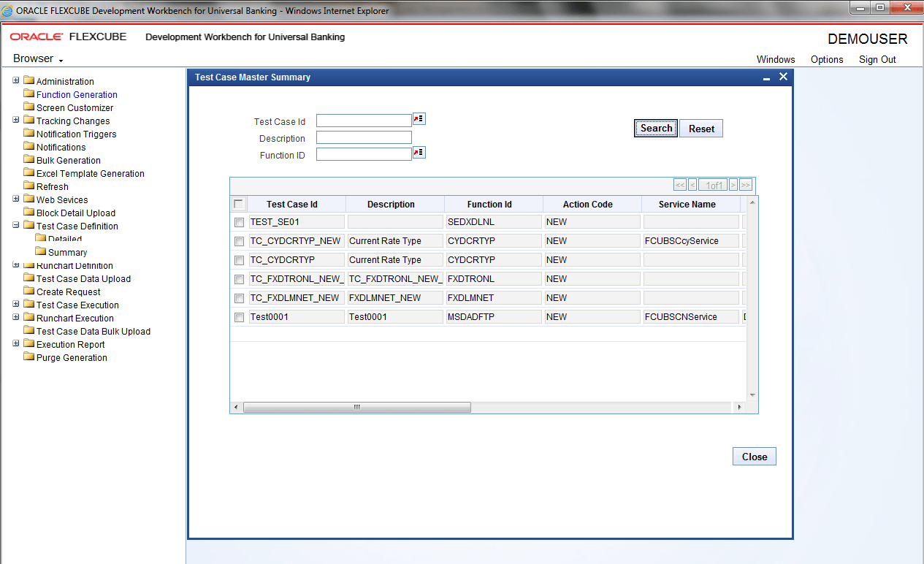This screenshot has height=564, width=924.
Task: Click the Test Case Execution folder icon
Action: [29, 304]
